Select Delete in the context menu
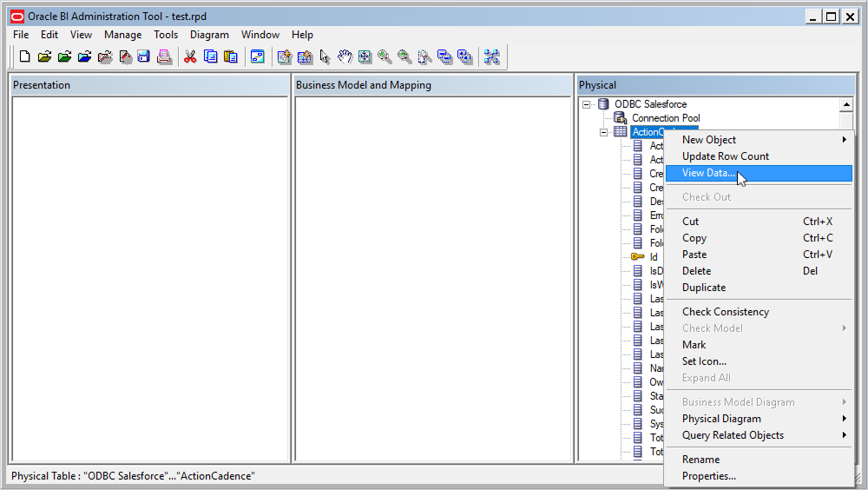The image size is (868, 490). 759,271
